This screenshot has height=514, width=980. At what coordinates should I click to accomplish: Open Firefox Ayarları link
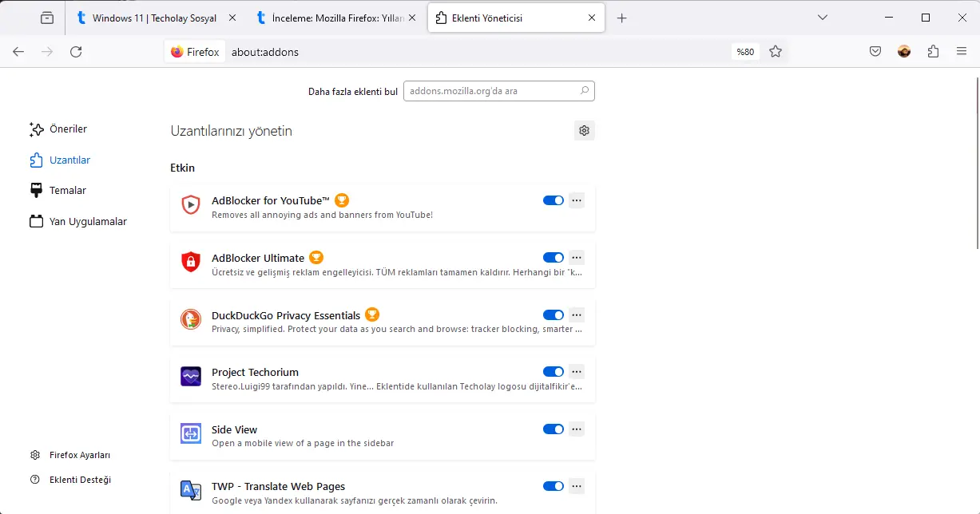pos(70,455)
